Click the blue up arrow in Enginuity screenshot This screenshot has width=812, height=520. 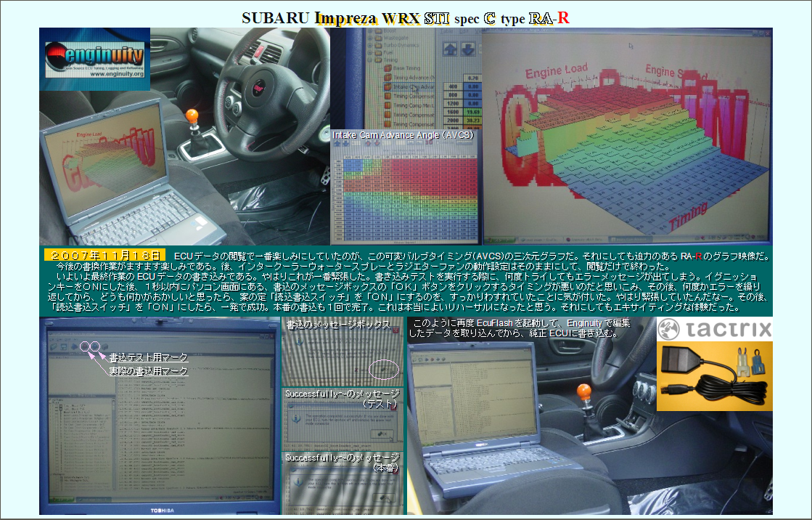click(x=450, y=49)
